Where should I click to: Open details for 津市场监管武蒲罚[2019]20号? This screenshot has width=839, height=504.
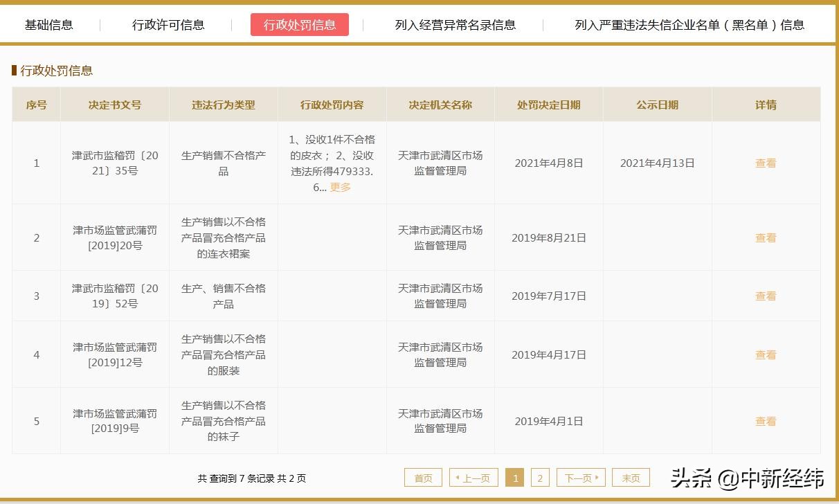pos(765,237)
